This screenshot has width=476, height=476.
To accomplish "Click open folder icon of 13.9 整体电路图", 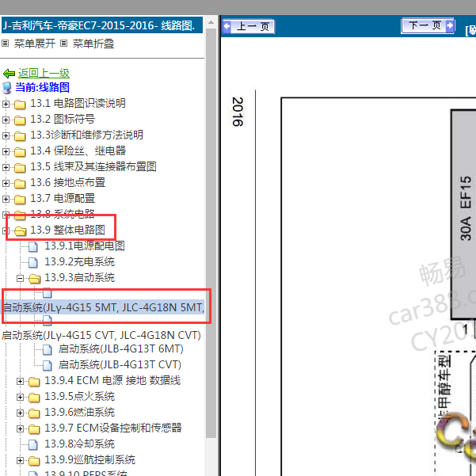I will click(x=21, y=231).
